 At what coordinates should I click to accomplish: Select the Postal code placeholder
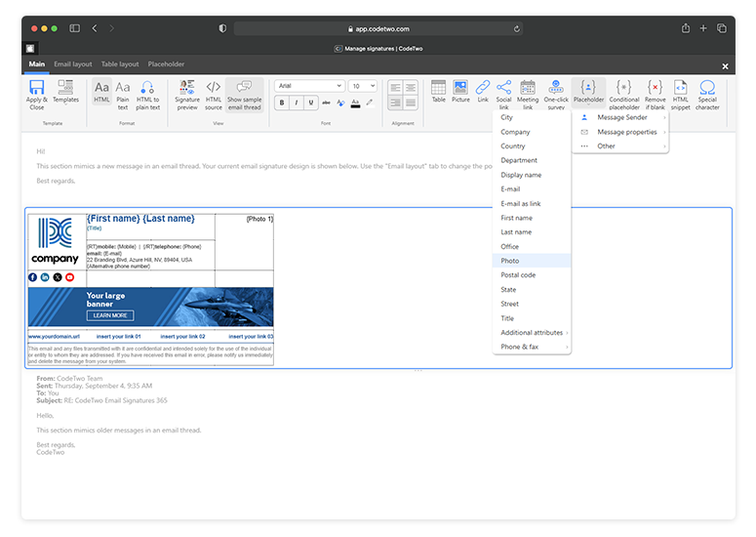[x=532, y=275]
